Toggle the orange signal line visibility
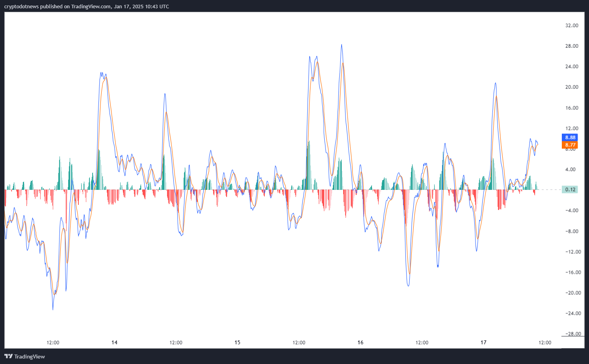Viewport: 589px width, 364px height. pos(570,145)
